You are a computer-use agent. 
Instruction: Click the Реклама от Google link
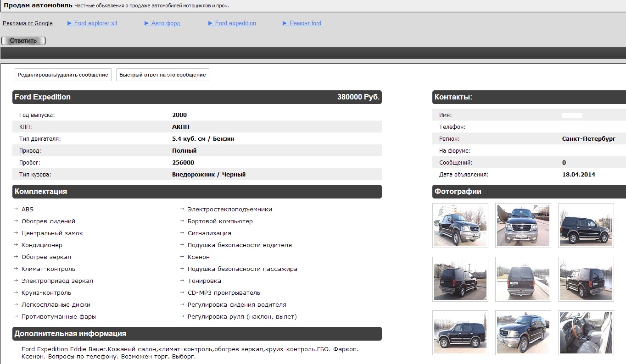coord(28,23)
